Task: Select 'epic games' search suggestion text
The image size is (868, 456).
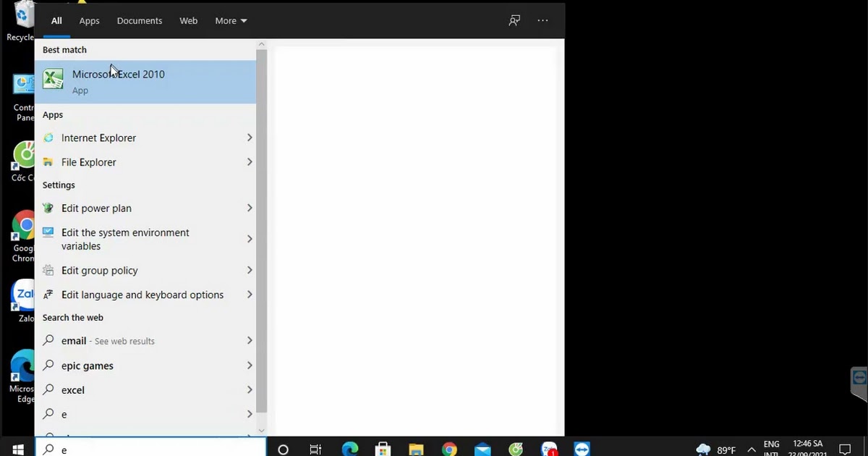Action: pyautogui.click(x=88, y=366)
